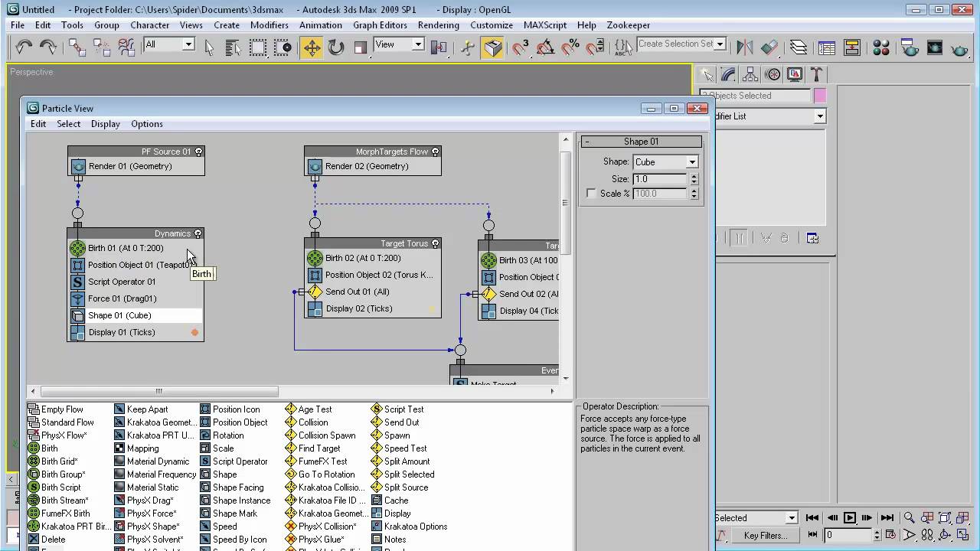
Task: Open the Animation menu
Action: click(x=320, y=24)
